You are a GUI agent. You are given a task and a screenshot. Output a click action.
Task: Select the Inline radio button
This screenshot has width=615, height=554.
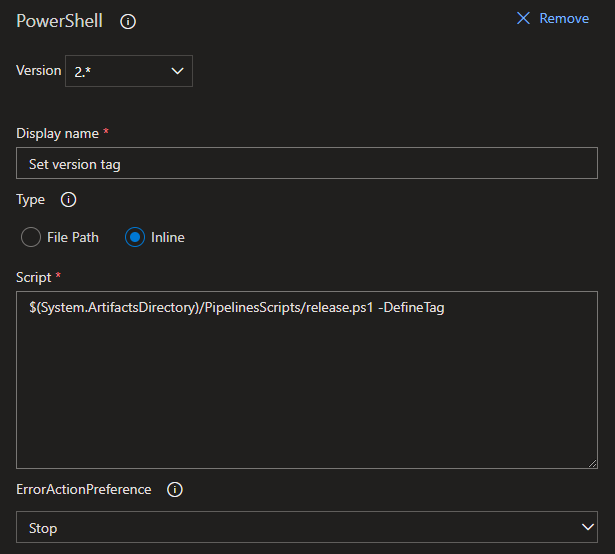[x=135, y=237]
